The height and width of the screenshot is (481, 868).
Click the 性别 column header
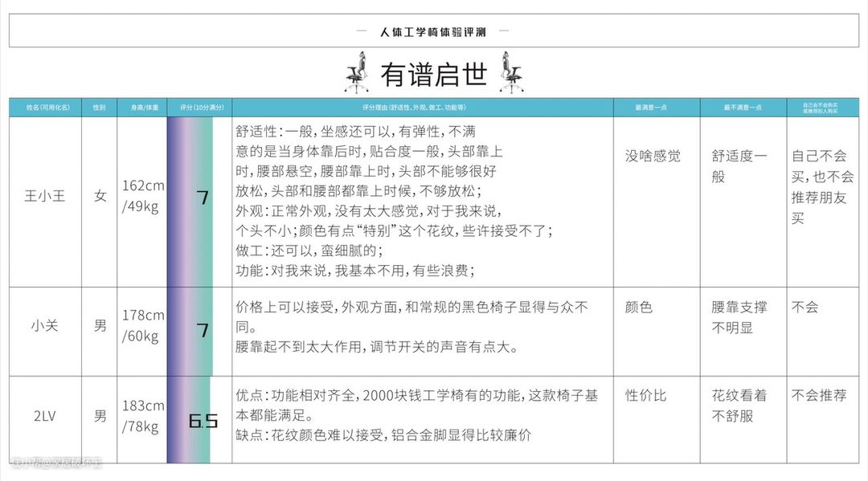(x=100, y=108)
